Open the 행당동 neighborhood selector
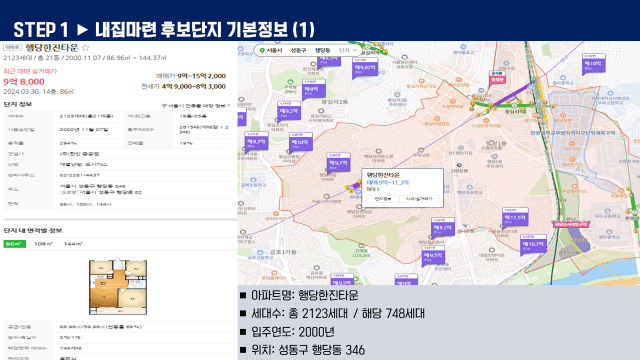 322,50
